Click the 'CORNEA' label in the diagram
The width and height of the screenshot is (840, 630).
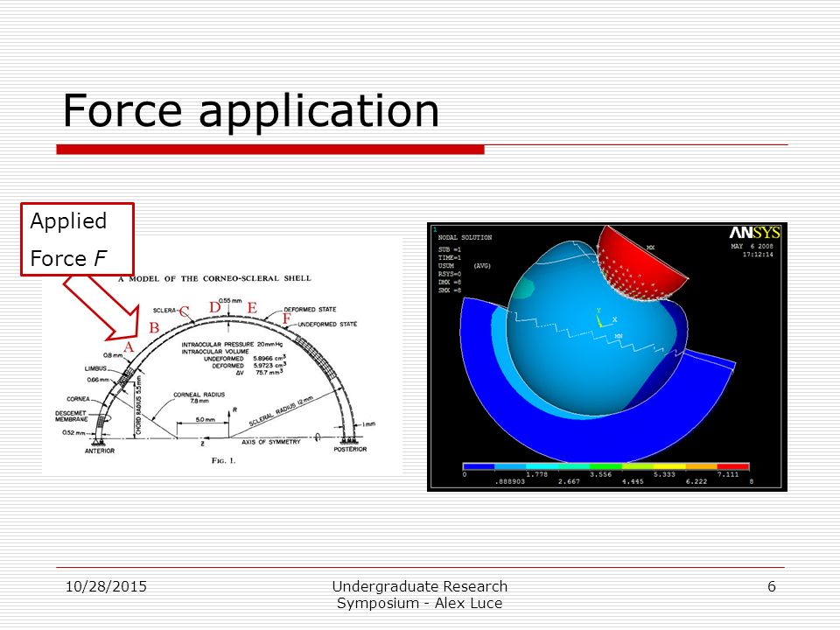coord(78,399)
